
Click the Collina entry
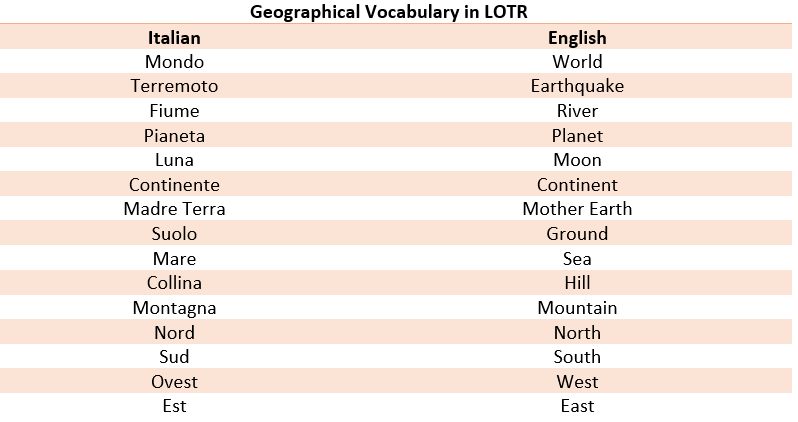[x=174, y=283]
